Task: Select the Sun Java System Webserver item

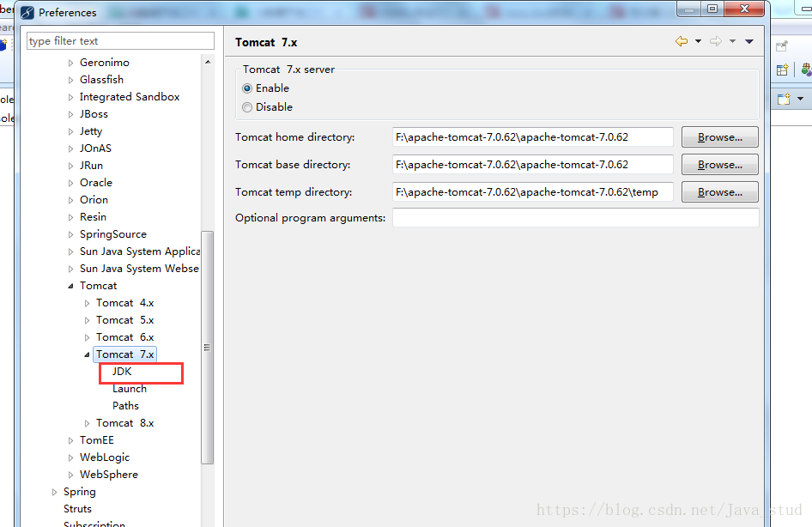Action: [x=139, y=268]
